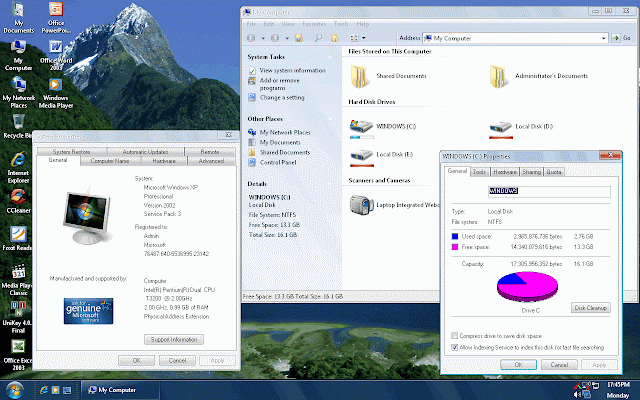Click the Forward arrow in My Computer toolbar
This screenshot has height=400, width=640.
(275, 38)
